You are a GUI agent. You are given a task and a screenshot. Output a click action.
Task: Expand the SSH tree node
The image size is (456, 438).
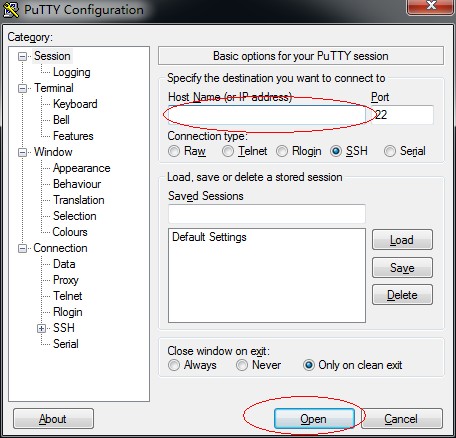41,328
